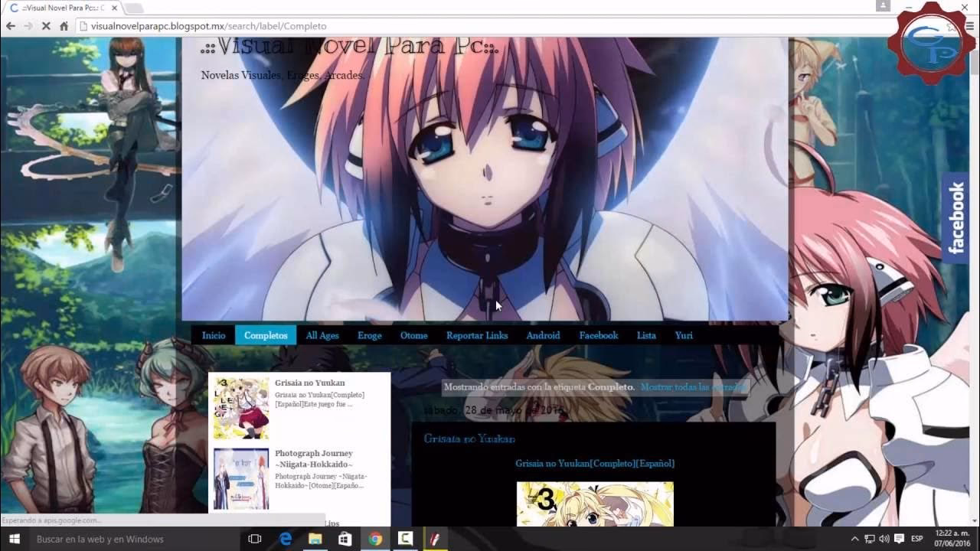This screenshot has height=551, width=980.
Task: Click Grisaia no Yuukan[Completo][Español] link
Action: pos(595,464)
